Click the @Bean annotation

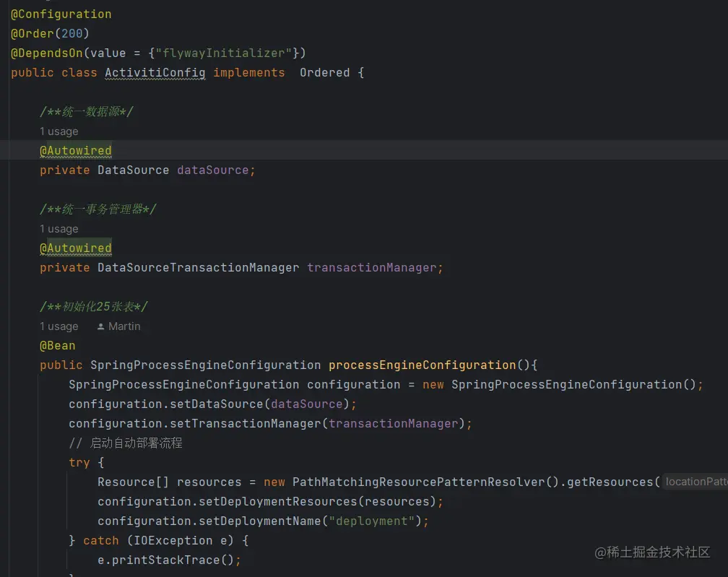(58, 346)
